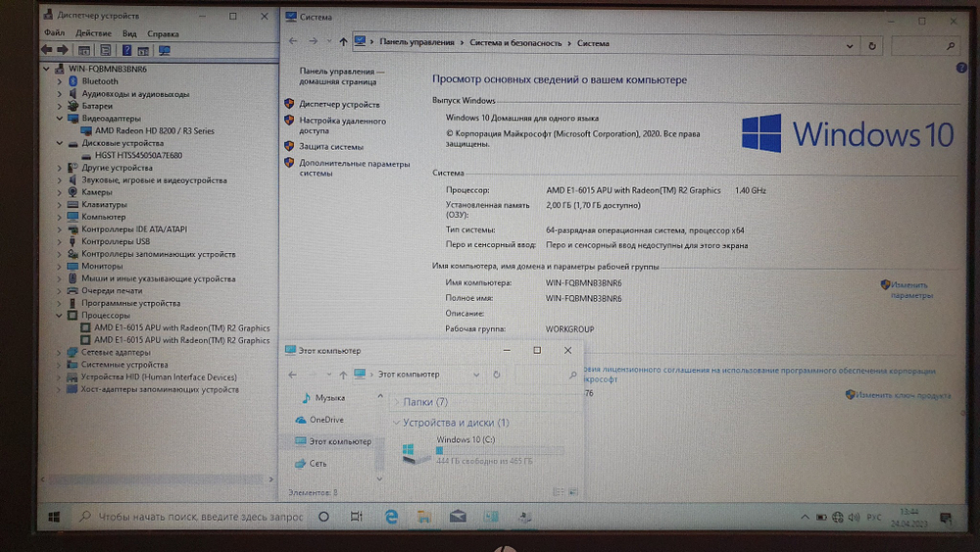The height and width of the screenshot is (552, 980).
Task: Open the Справка menu in Device Manager
Action: point(163,33)
